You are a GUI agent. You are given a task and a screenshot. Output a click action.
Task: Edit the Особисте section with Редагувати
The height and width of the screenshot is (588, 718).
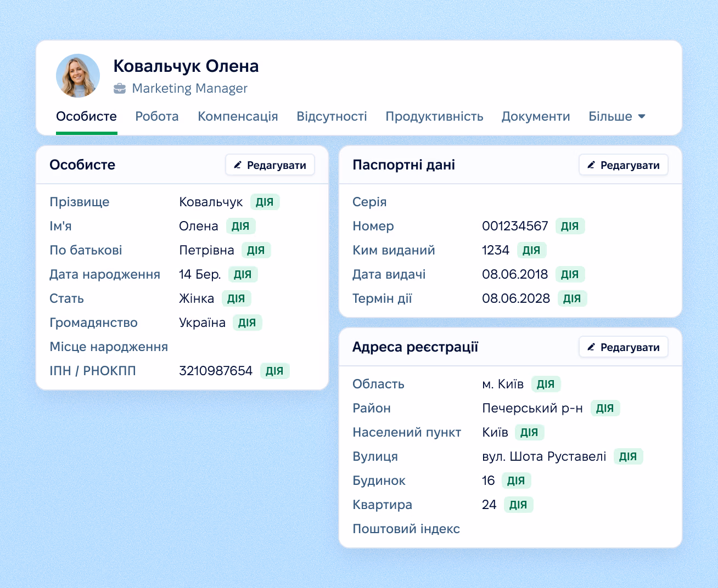tap(270, 165)
